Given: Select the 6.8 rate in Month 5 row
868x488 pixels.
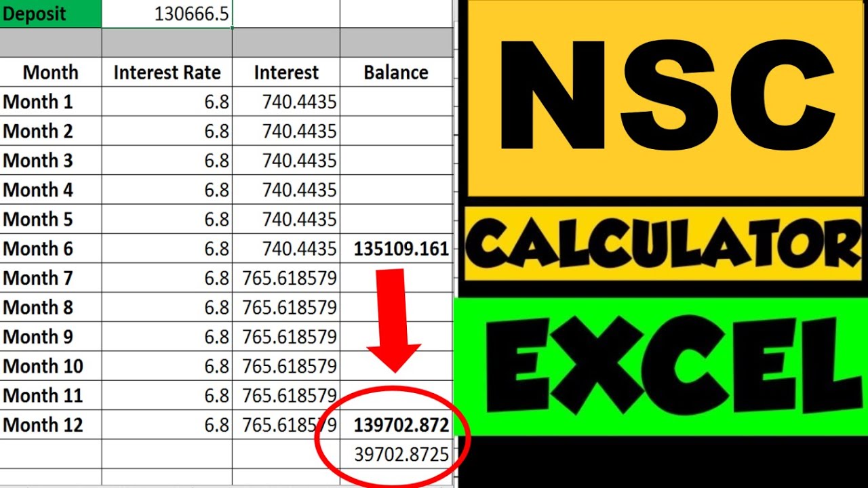Looking at the screenshot, I should click(167, 219).
